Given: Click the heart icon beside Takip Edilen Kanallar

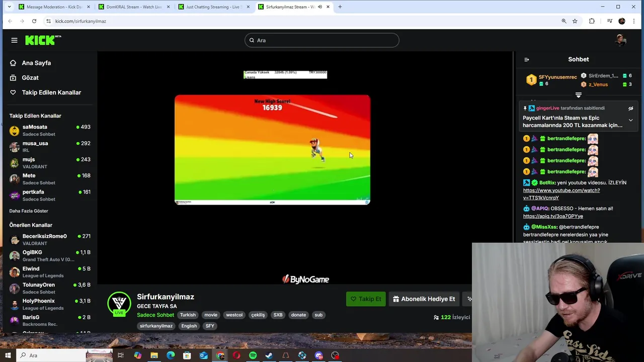Looking at the screenshot, I should [13, 93].
